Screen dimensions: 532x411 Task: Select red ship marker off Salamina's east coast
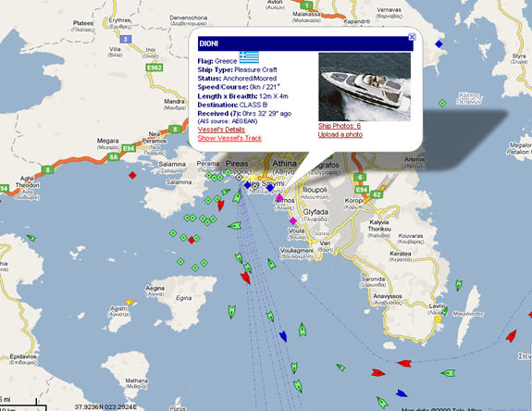(x=220, y=205)
